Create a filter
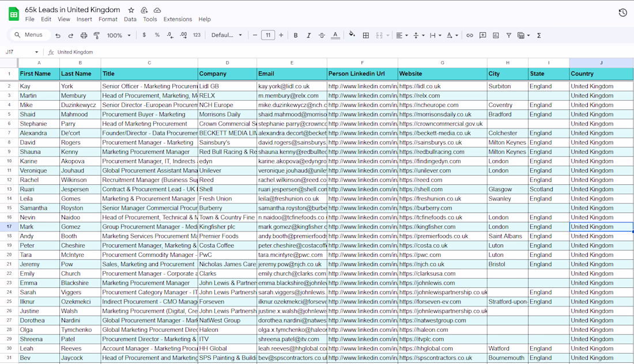 tap(509, 36)
